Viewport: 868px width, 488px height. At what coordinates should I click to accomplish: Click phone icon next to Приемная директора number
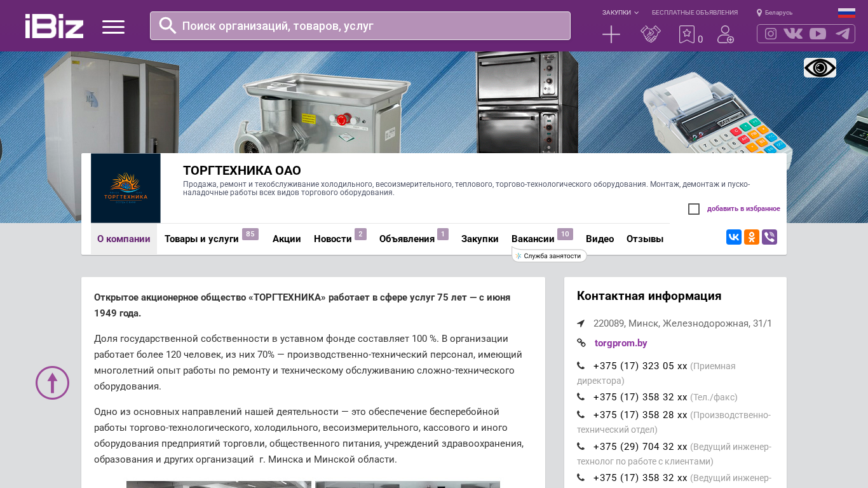[581, 365]
